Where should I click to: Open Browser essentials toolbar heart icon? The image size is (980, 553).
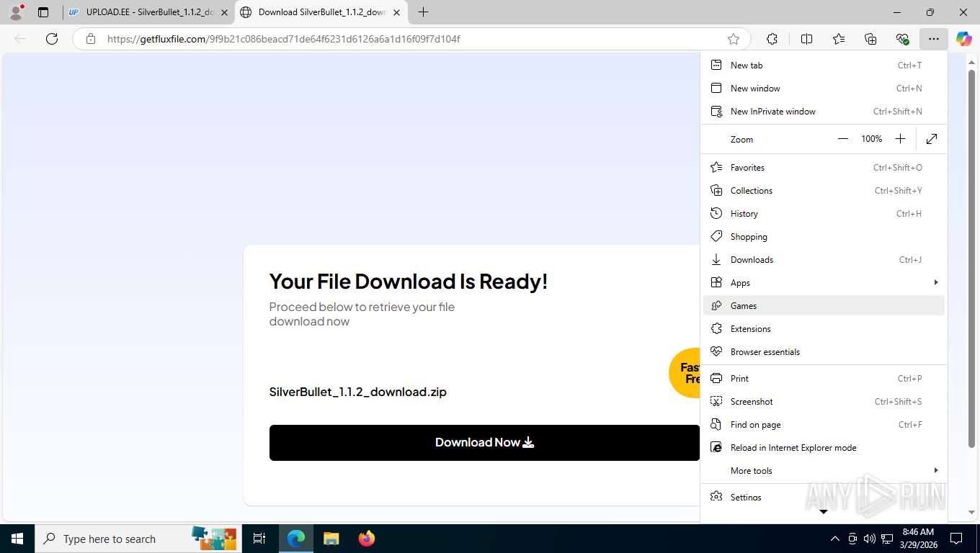point(902,39)
